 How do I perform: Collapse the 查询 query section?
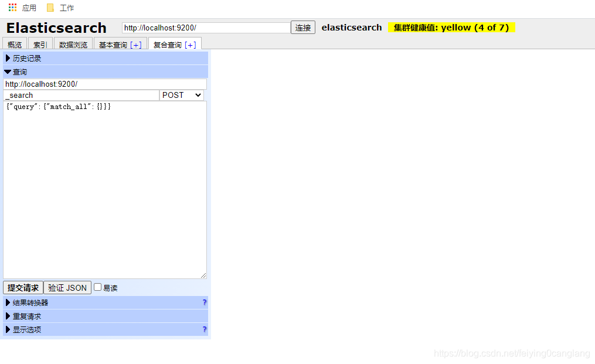tap(106, 72)
